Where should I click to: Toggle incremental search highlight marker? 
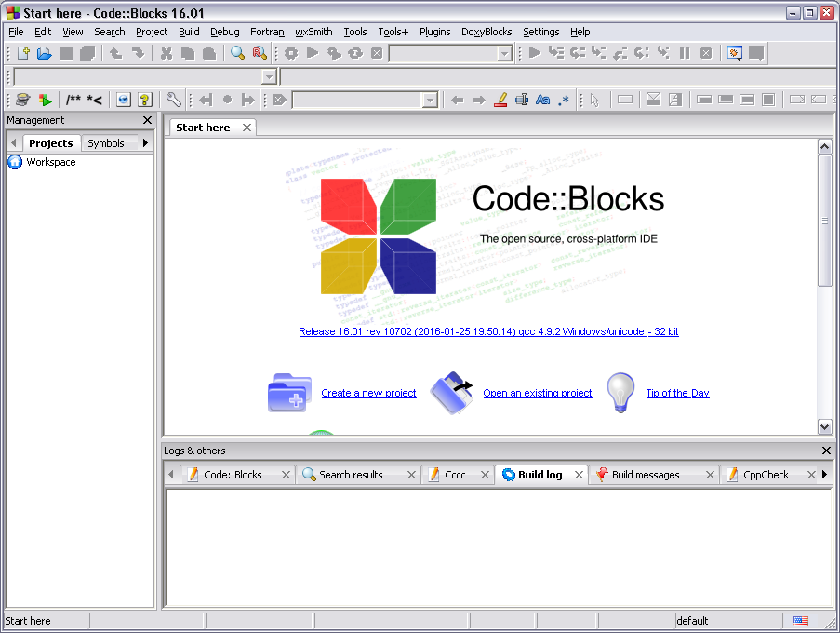click(x=500, y=100)
